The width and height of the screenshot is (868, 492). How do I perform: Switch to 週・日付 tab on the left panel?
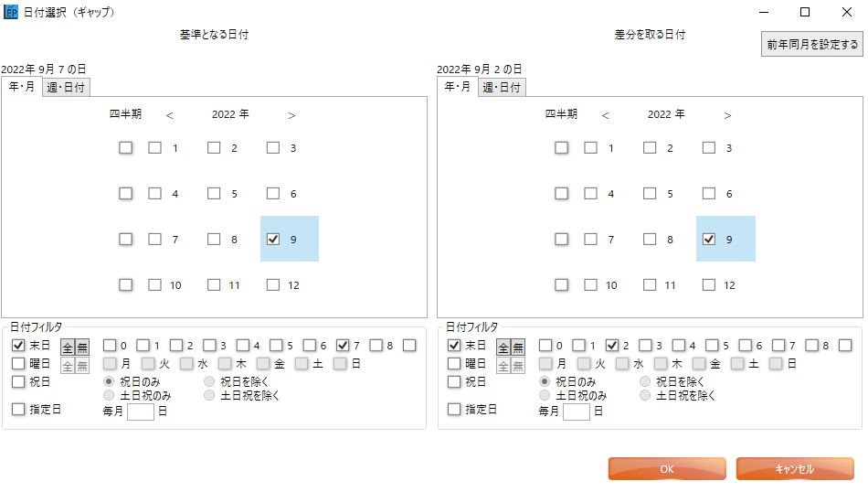pyautogui.click(x=66, y=87)
